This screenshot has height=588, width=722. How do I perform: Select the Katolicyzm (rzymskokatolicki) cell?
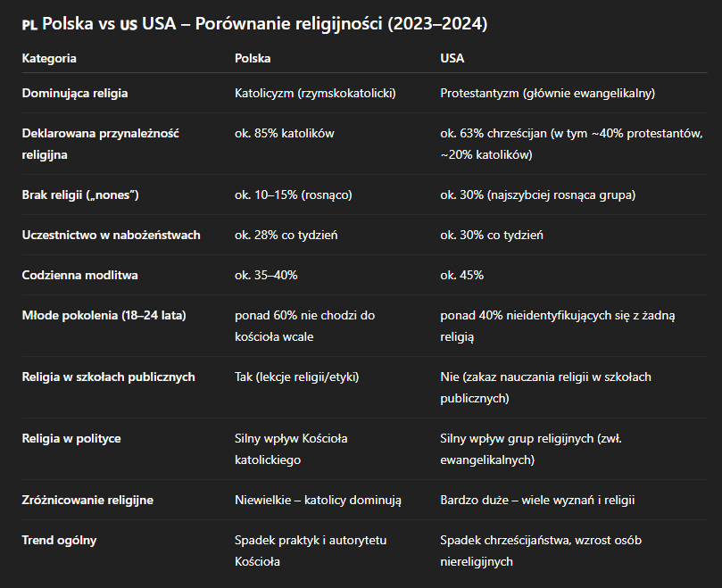click(x=315, y=93)
